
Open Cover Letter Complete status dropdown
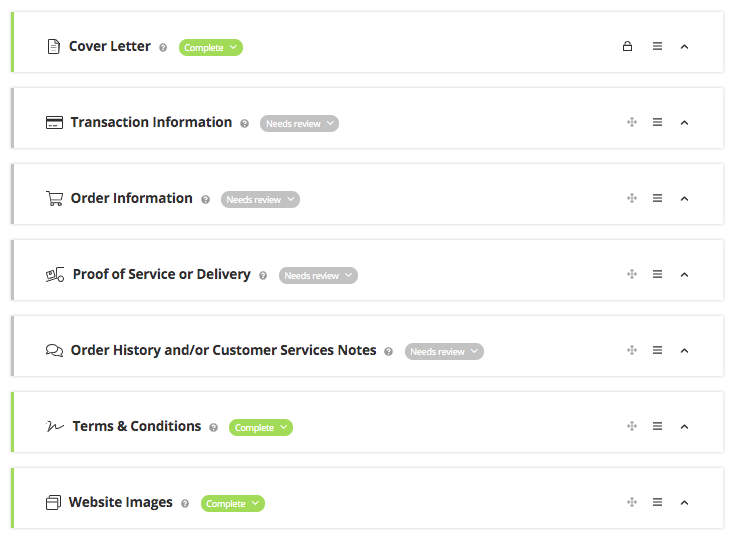pyautogui.click(x=211, y=47)
